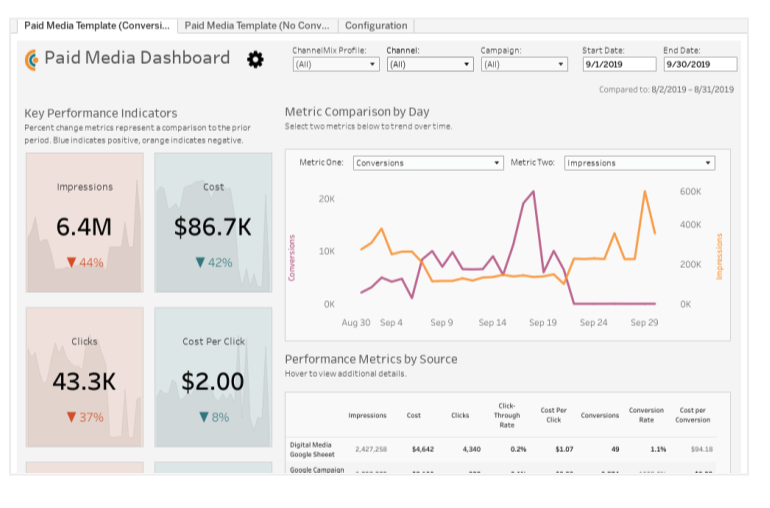This screenshot has height=508, width=770.
Task: Click the Clicks column header in table
Action: 460,416
